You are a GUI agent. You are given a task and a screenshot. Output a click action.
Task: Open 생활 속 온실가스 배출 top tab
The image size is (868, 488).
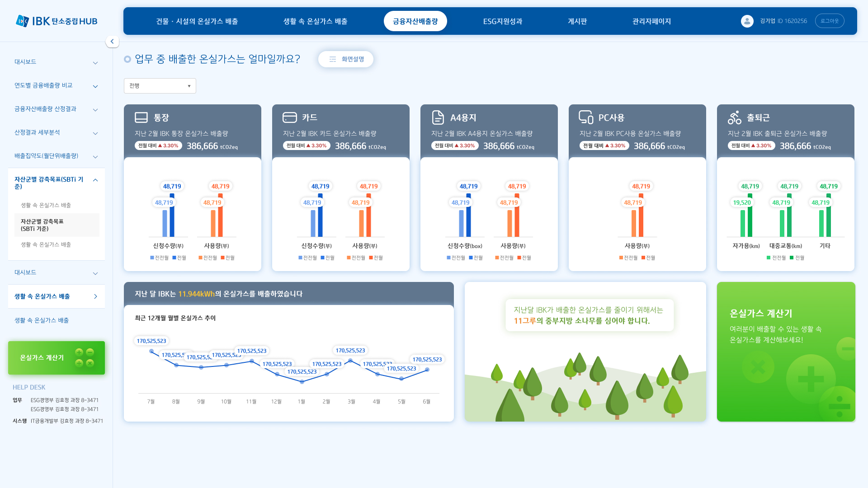click(x=315, y=21)
